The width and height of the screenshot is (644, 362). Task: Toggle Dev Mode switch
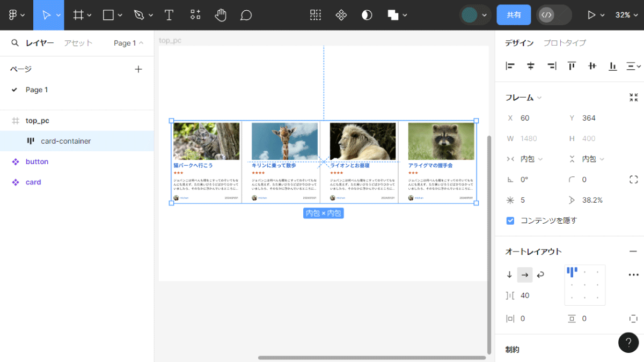pyautogui.click(x=554, y=15)
